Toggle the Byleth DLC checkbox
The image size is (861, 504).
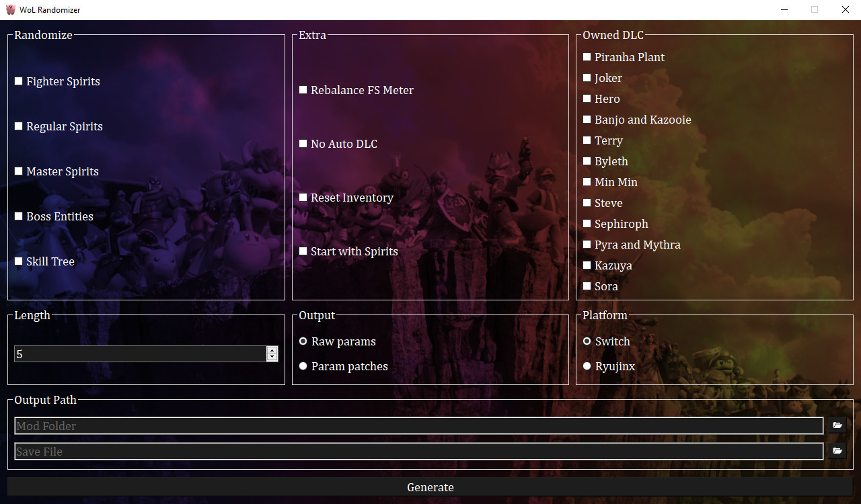pyautogui.click(x=587, y=161)
